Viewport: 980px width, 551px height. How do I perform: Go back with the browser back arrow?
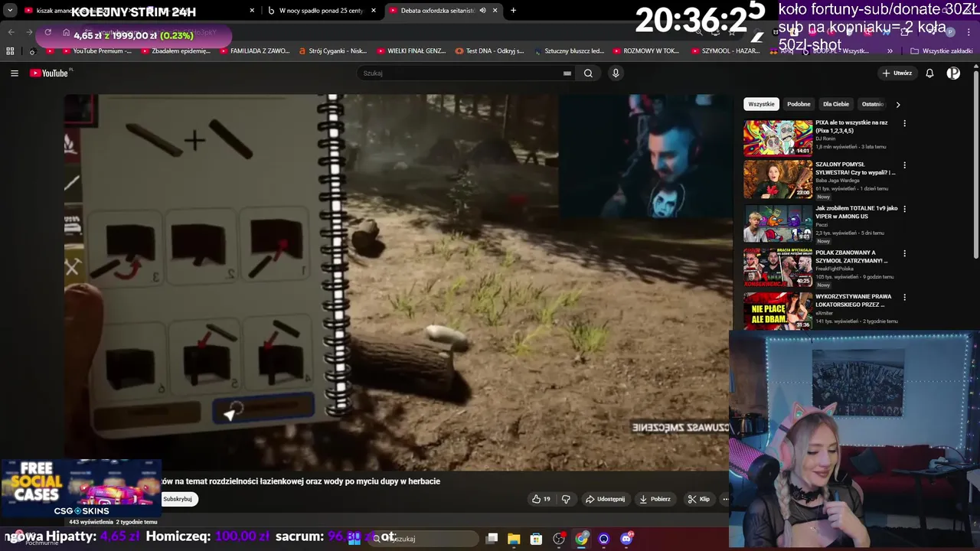click(x=11, y=32)
